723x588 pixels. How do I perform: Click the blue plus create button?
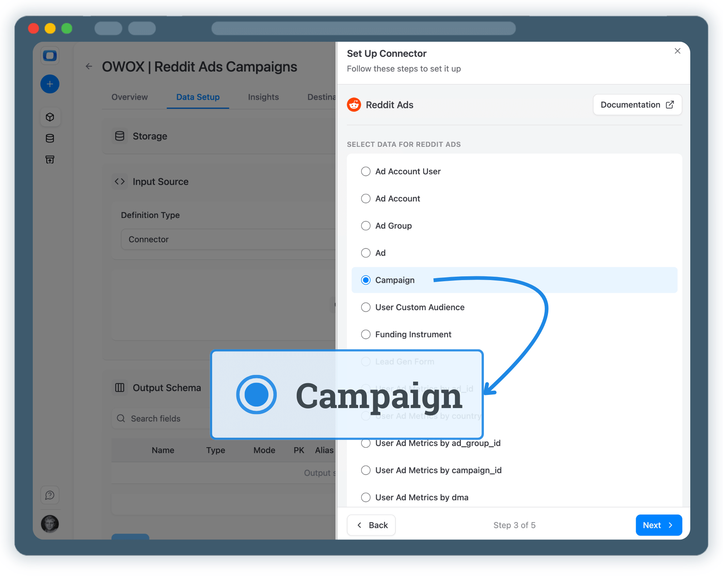click(50, 84)
